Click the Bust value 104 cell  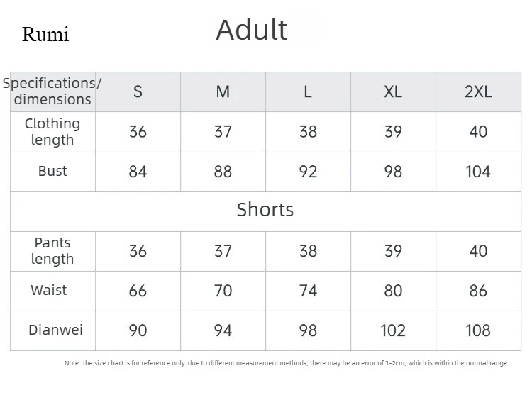(x=478, y=172)
